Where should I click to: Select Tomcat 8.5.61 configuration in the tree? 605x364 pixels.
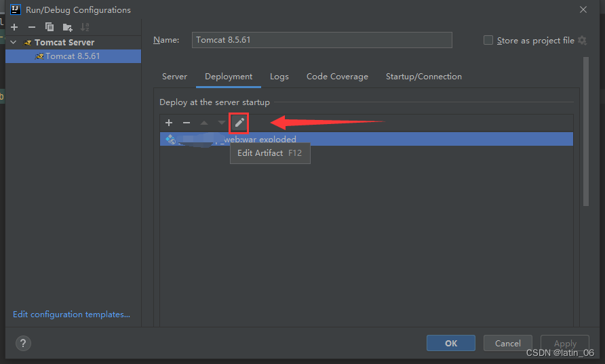click(x=73, y=56)
